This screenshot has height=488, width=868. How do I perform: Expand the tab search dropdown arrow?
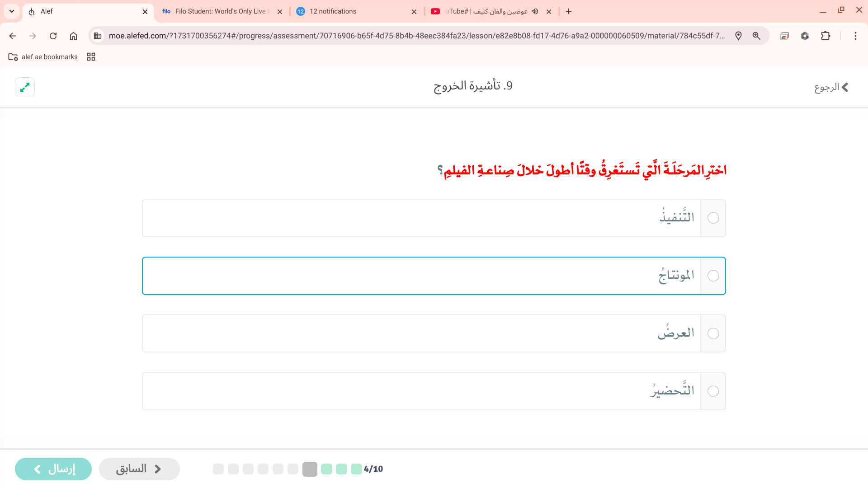[12, 12]
